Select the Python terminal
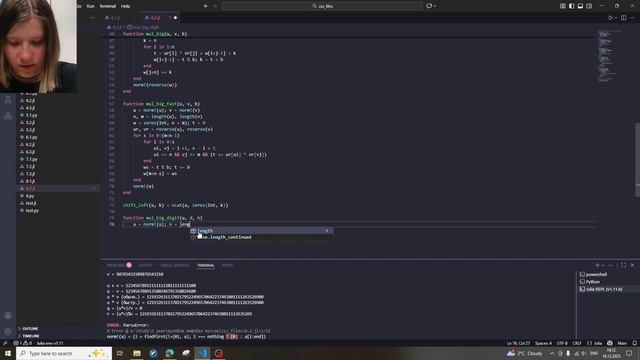Screen dimensions: 640x360 (x=608, y=282)
